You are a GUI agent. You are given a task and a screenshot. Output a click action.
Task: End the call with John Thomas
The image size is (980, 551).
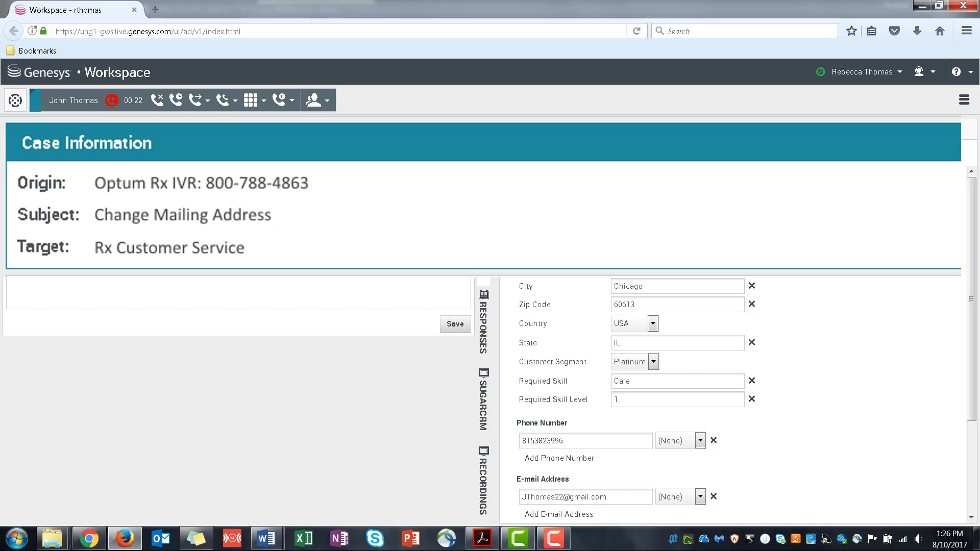pyautogui.click(x=157, y=100)
